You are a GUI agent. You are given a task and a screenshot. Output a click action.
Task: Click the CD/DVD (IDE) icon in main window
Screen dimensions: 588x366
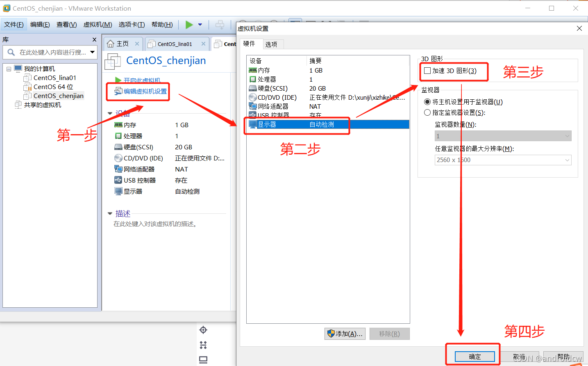[118, 158]
